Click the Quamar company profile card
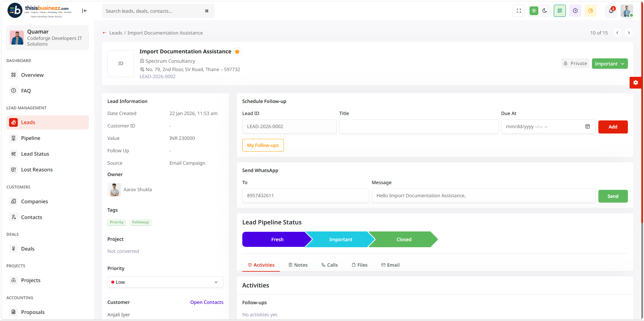Viewport: 644px width, 321px height. point(48,38)
